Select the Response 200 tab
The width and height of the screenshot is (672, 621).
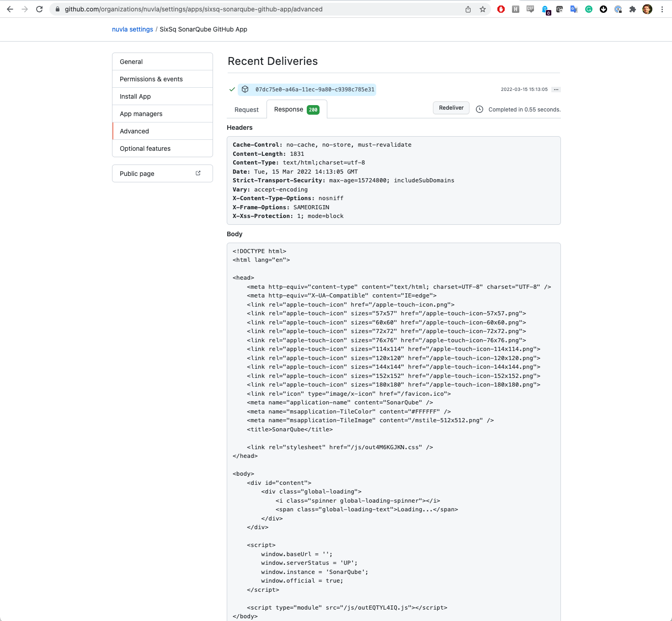click(296, 110)
